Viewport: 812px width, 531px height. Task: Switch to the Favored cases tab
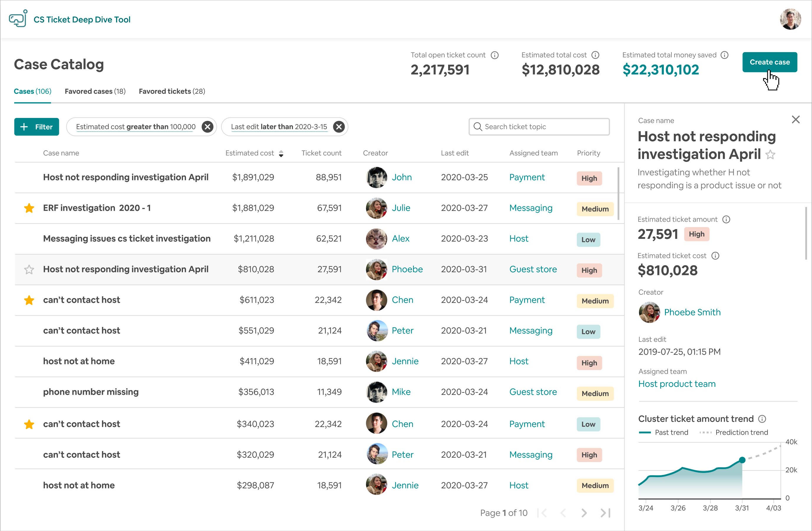click(x=95, y=91)
